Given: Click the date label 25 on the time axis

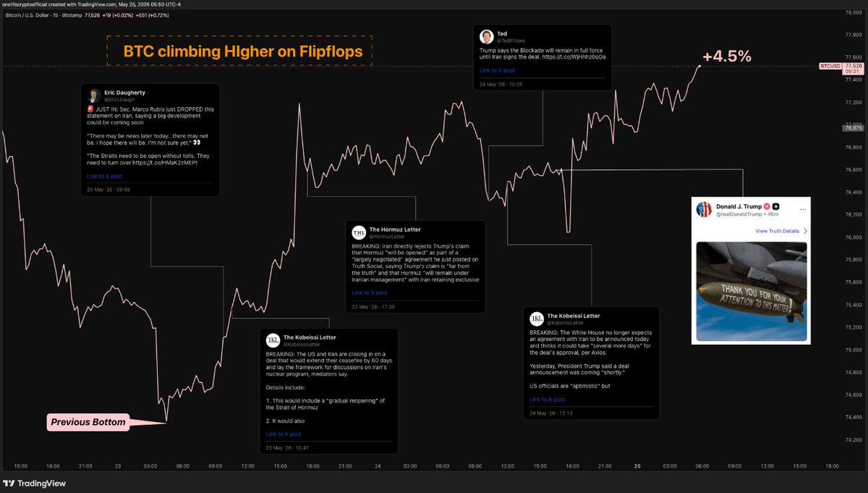Looking at the screenshot, I should point(637,466).
